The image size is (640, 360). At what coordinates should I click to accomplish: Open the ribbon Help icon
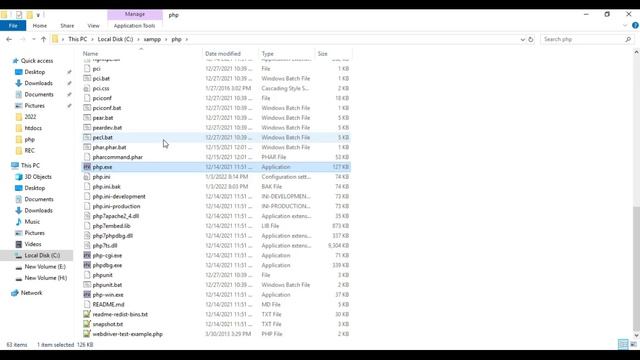[635, 26]
